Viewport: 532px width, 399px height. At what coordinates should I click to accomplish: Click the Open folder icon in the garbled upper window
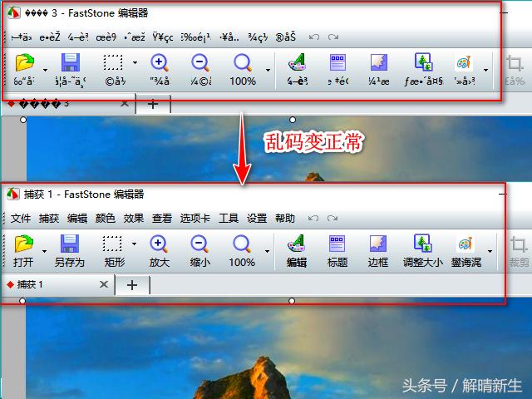[x=24, y=62]
